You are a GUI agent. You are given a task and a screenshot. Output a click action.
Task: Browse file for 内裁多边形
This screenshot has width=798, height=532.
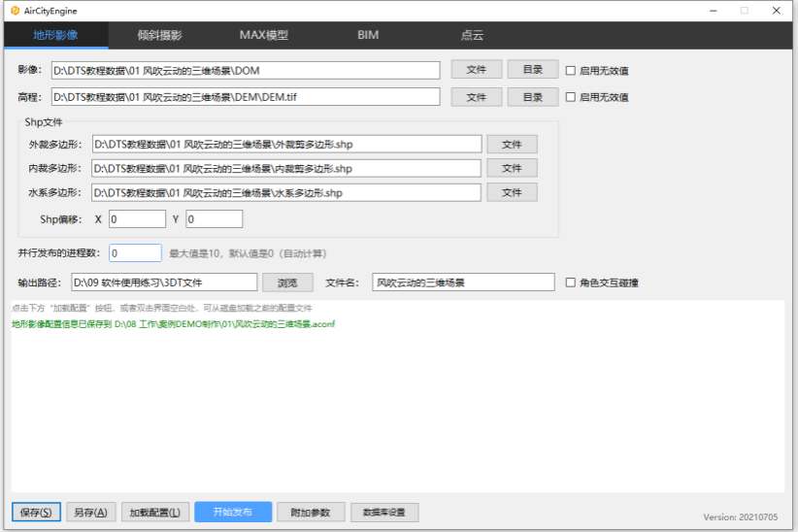tap(512, 169)
